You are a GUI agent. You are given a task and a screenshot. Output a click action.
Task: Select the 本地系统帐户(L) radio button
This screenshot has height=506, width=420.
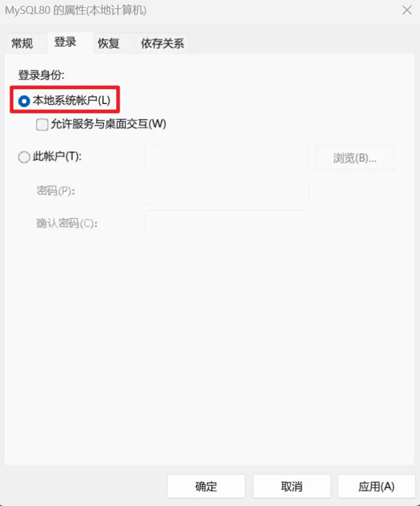click(24, 101)
